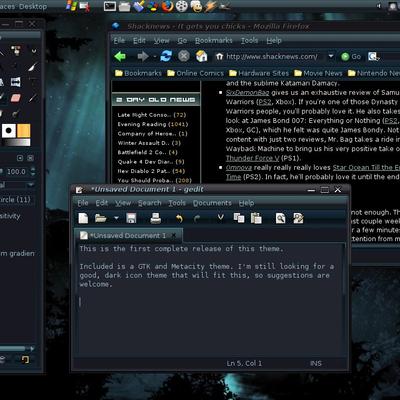Open the launcher next to the Windows-flag icon
This screenshot has height=400, width=400.
click(x=85, y=6)
